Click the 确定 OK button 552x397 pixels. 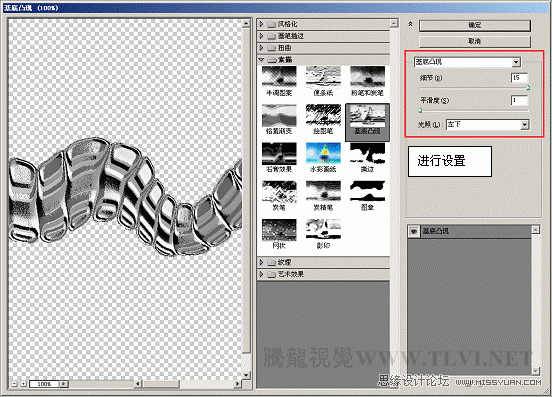coord(475,25)
